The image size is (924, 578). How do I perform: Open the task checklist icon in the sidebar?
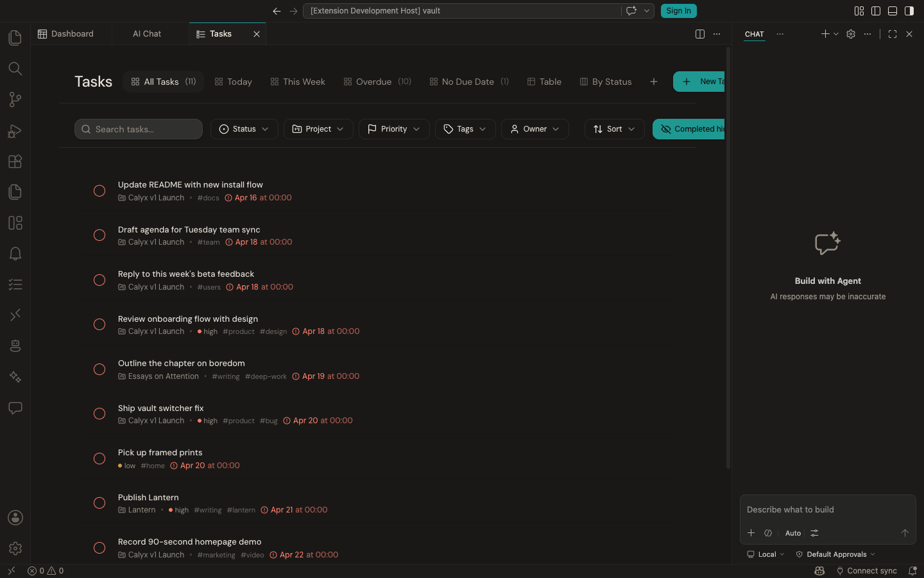pos(15,285)
